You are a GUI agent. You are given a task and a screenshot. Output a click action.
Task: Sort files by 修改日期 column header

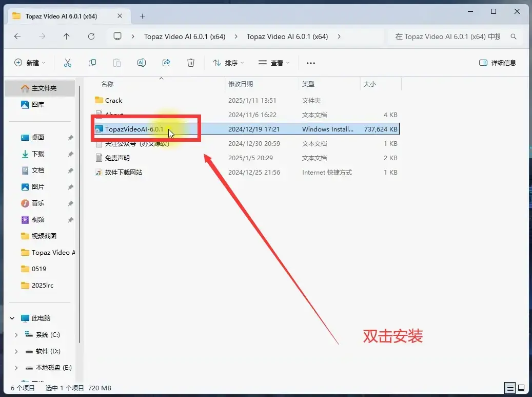point(241,84)
